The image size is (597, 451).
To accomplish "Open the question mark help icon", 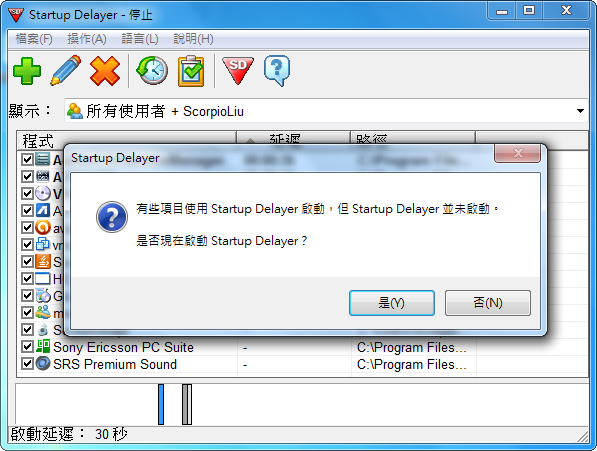I will pyautogui.click(x=277, y=71).
